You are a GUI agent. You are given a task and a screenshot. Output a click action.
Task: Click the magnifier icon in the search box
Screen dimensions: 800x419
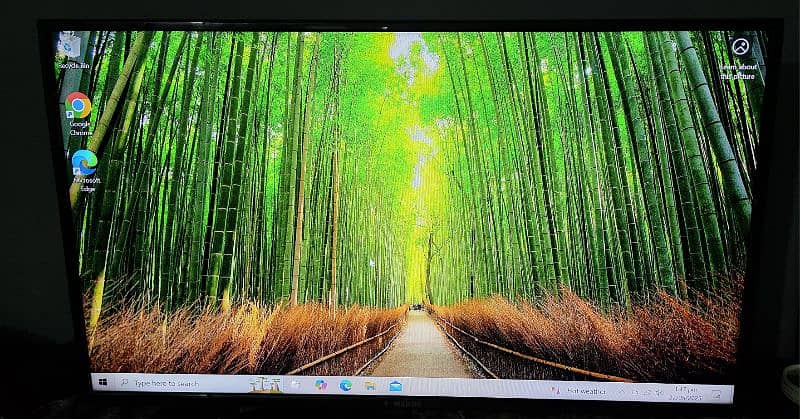pos(124,382)
